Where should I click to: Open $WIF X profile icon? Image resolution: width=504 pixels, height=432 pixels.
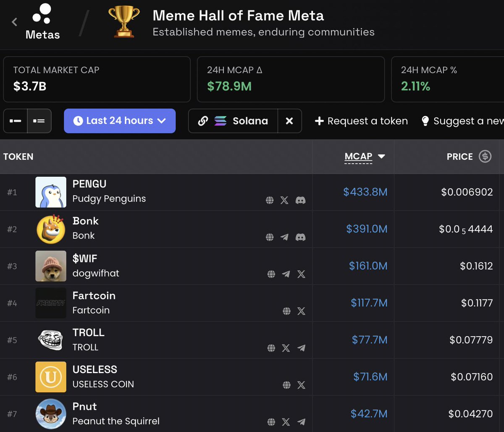(301, 274)
